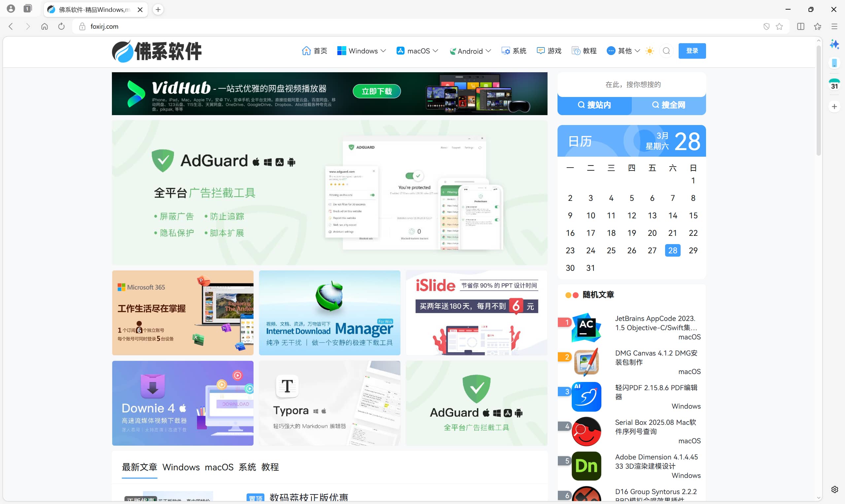This screenshot has height=504, width=845.
Task: Open JetBrains AppCode 2023.1.5 article link
Action: click(x=656, y=323)
